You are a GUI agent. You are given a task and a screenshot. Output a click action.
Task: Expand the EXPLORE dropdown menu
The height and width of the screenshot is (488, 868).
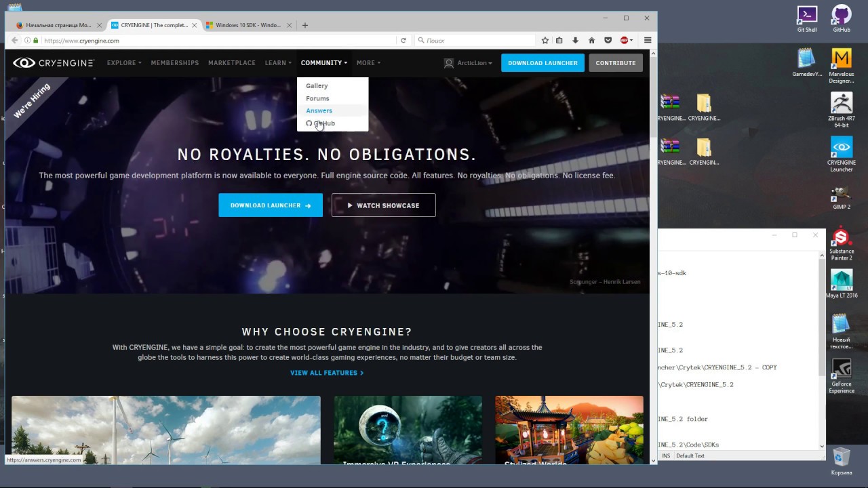click(124, 63)
